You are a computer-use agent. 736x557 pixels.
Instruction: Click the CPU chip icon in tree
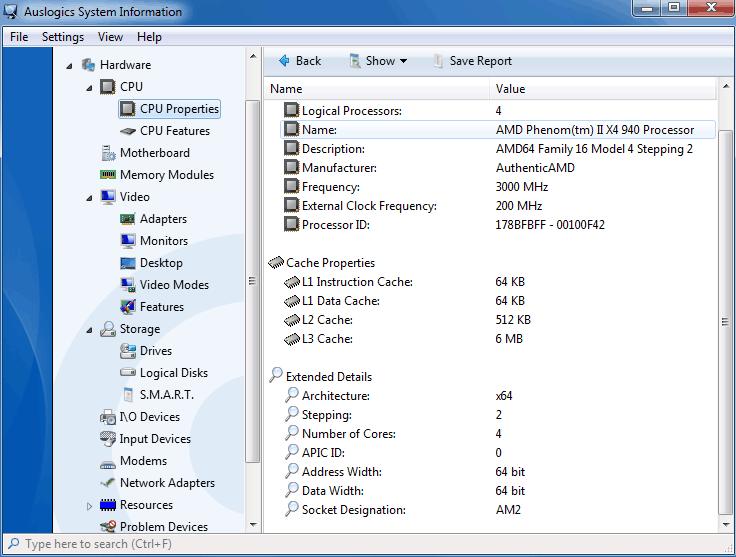(x=107, y=87)
